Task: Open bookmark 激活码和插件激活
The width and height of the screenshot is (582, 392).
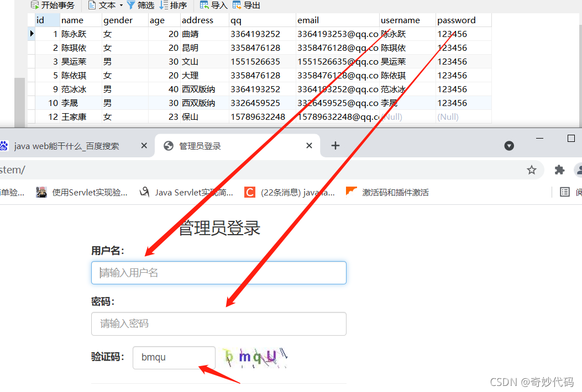Action: (x=387, y=192)
